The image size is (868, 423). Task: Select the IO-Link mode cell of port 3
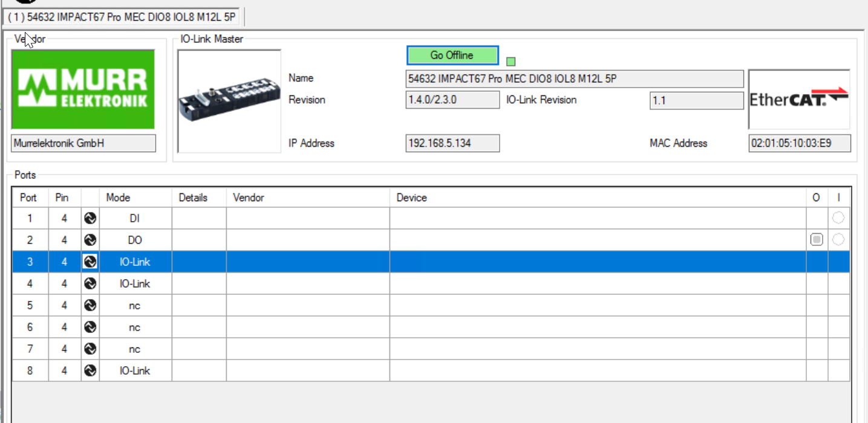[135, 262]
